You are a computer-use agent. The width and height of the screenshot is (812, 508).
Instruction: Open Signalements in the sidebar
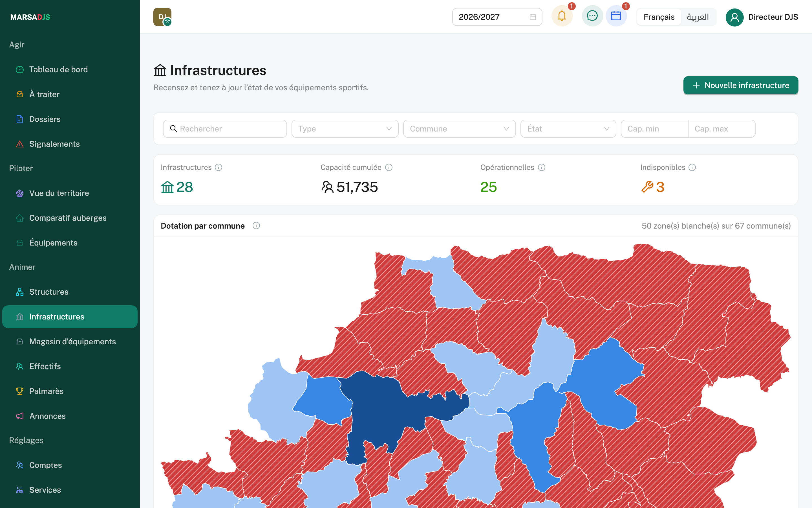click(70, 144)
